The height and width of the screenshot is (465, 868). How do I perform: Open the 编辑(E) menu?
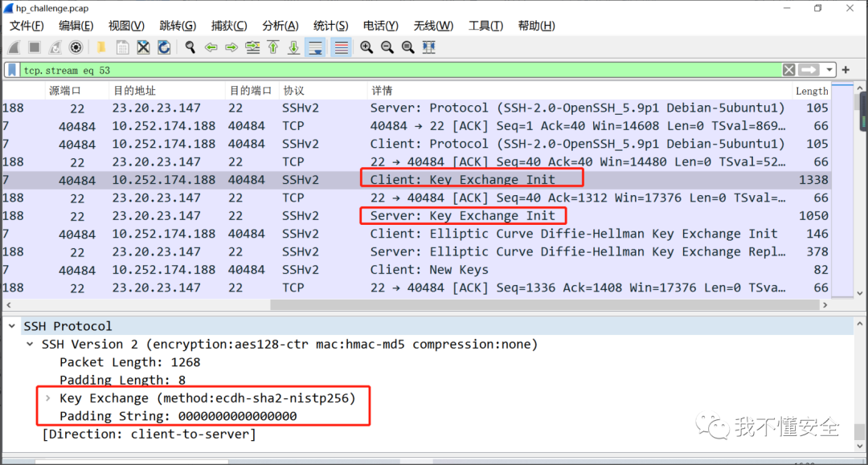click(76, 26)
